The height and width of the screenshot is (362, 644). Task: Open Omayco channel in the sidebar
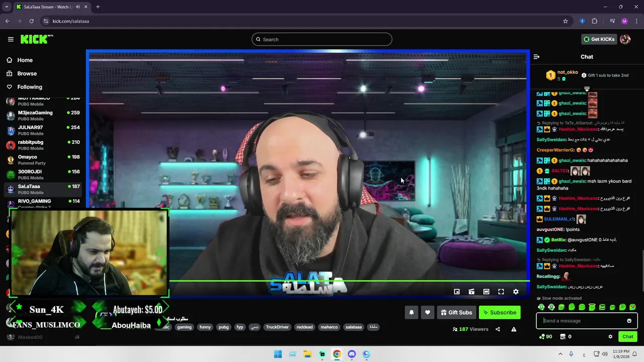(x=43, y=160)
